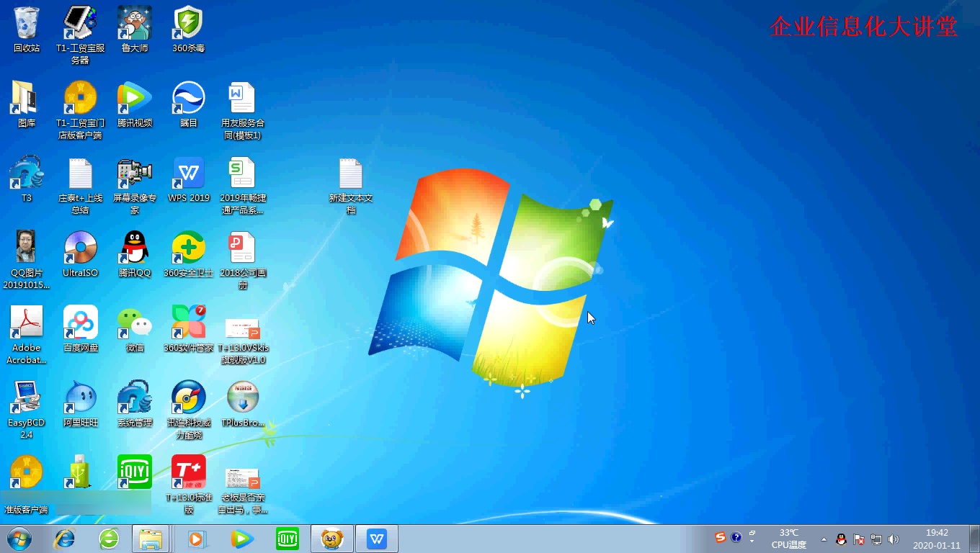
Task: Launch 360软件管家 shortcut
Action: tap(189, 329)
